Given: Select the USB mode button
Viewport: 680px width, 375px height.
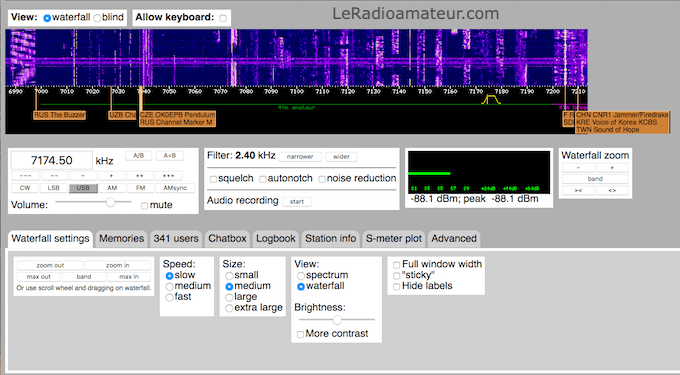Looking at the screenshot, I should tap(83, 188).
